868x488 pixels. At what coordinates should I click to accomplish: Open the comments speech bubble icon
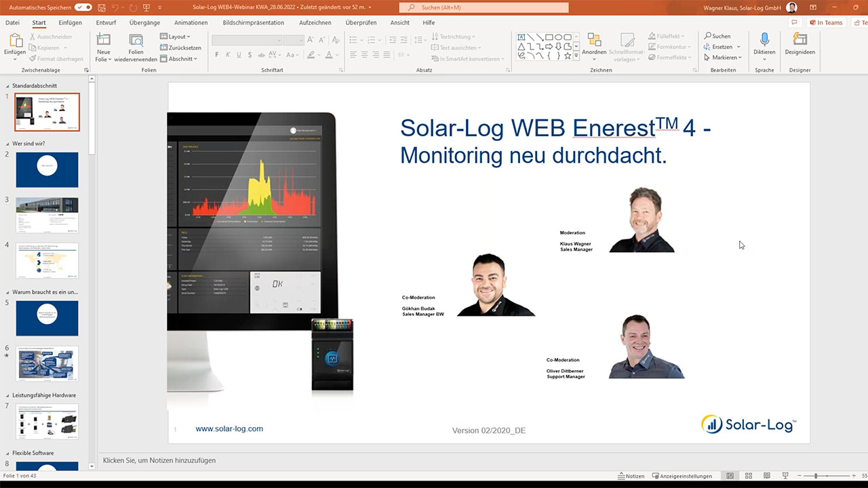pyautogui.click(x=795, y=22)
